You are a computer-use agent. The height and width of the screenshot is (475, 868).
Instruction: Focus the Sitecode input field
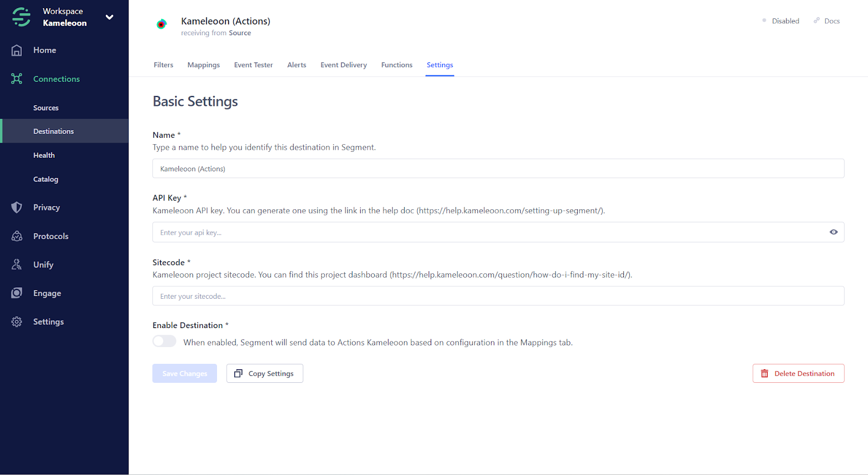[497, 296]
